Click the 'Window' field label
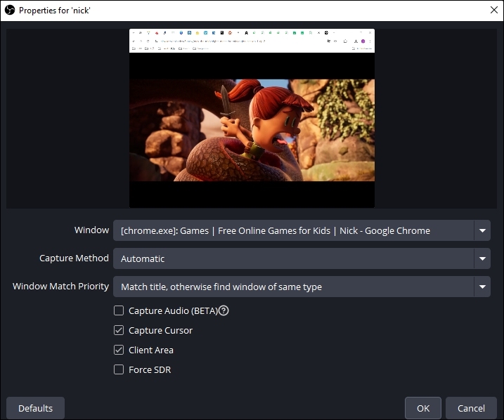 pyautogui.click(x=91, y=230)
